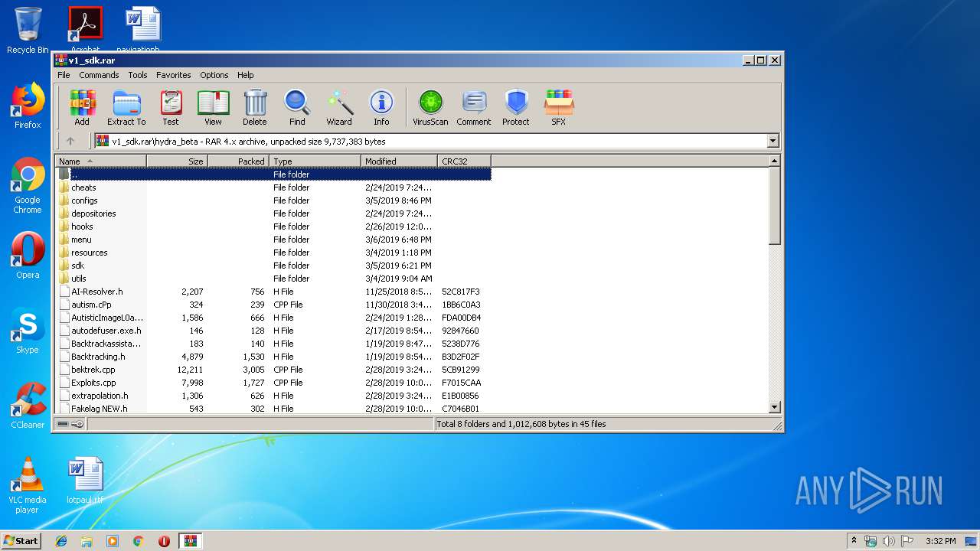The image size is (980, 551).
Task: Open the Google Chrome desktop shortcut
Action: point(28,186)
